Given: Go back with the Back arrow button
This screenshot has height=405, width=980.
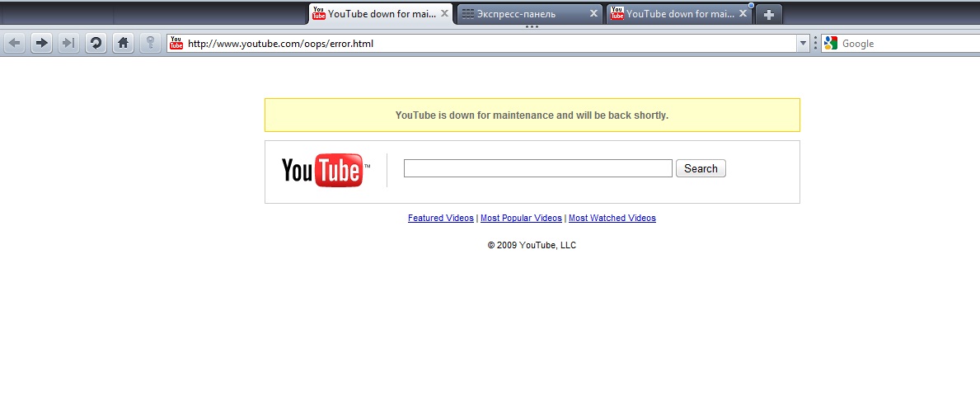Looking at the screenshot, I should [15, 43].
